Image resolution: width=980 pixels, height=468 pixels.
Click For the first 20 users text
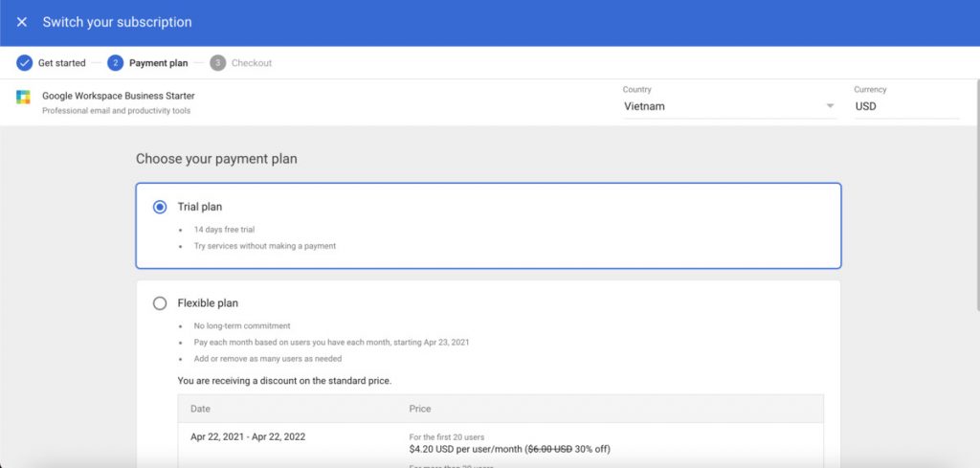point(447,437)
